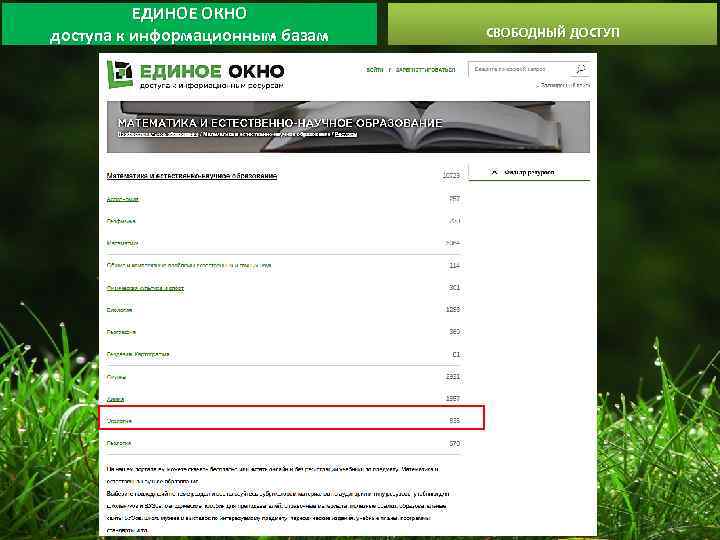This screenshot has width=720, height=540.
Task: Click the banner title МАТЕМАТИКА И ЕСТЕСТВЕННО-НАУЧНОЕ ОБРАЗОВАНИЕ
Action: [x=280, y=123]
